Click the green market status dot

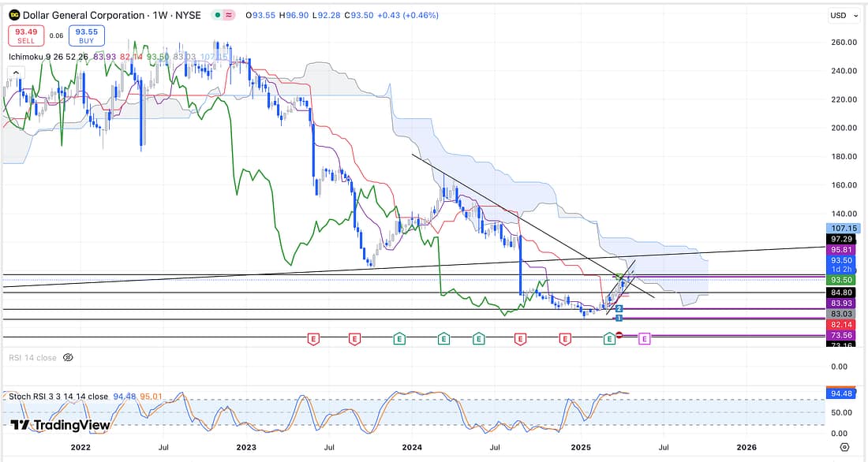tap(217, 16)
